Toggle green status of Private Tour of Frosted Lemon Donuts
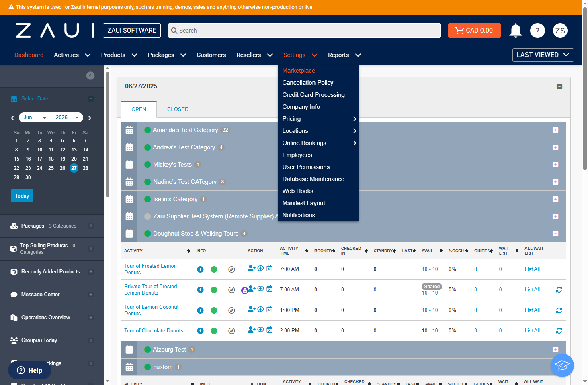 pyautogui.click(x=214, y=290)
